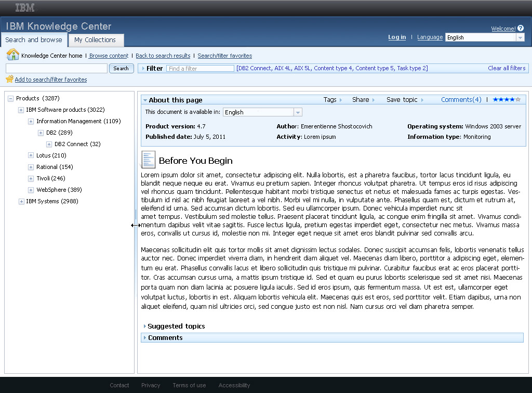Click the document icon beside Before You Begin
This screenshot has width=532, height=393.
point(149,160)
